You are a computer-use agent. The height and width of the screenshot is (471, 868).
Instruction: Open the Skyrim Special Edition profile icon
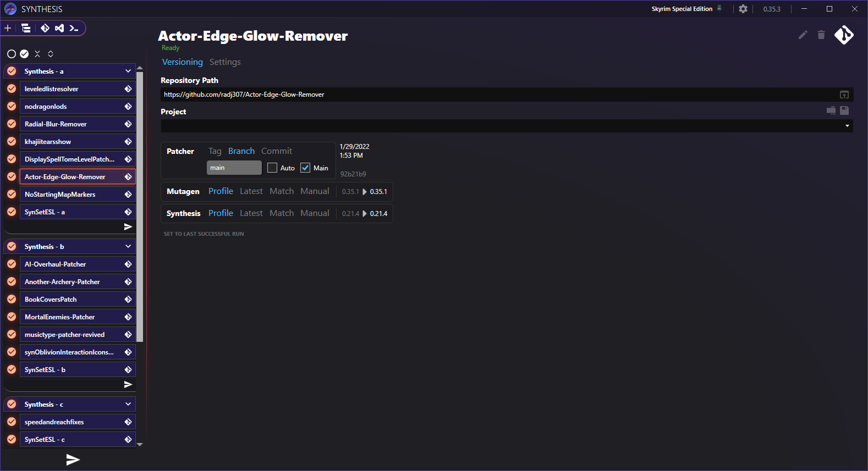719,8
